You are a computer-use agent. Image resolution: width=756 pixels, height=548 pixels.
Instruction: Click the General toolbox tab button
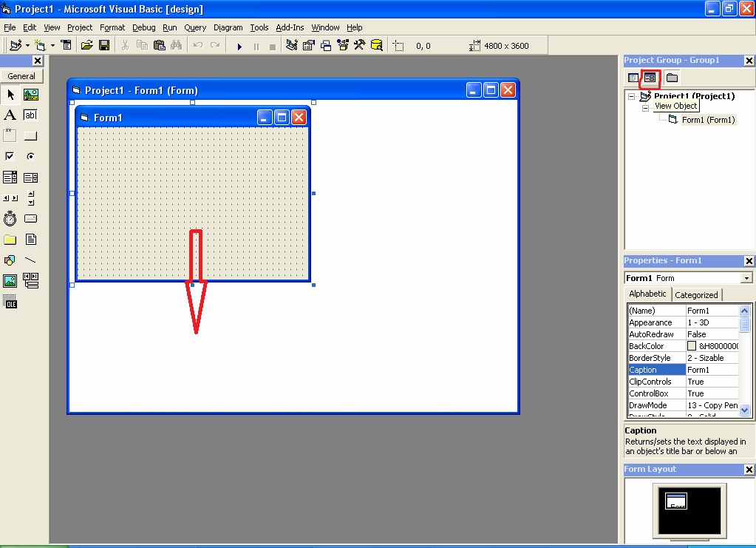[21, 76]
